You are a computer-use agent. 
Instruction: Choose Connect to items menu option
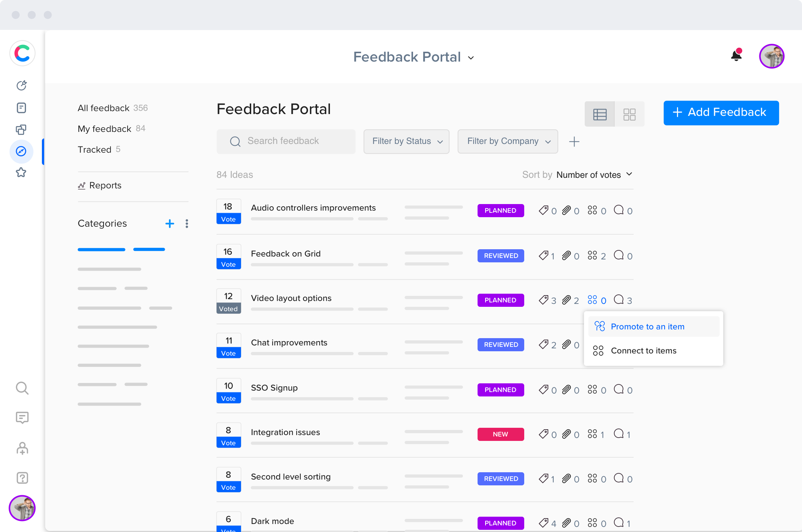coord(643,351)
